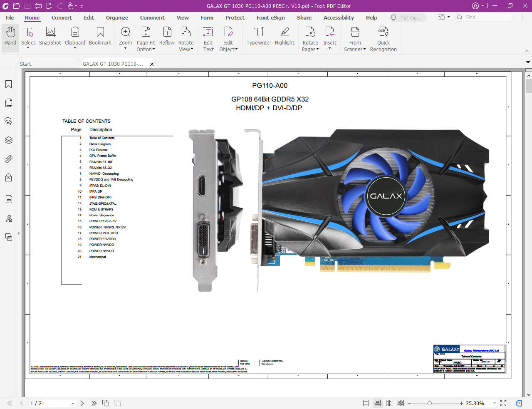The width and height of the screenshot is (532, 409).
Task: Open account profile dropdown
Action: (x=478, y=6)
